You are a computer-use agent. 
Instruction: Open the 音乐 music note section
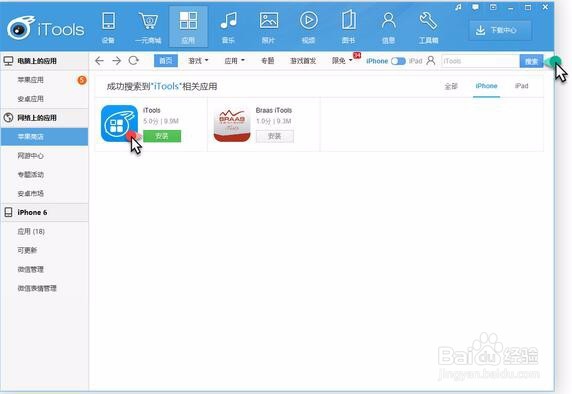tap(228, 27)
